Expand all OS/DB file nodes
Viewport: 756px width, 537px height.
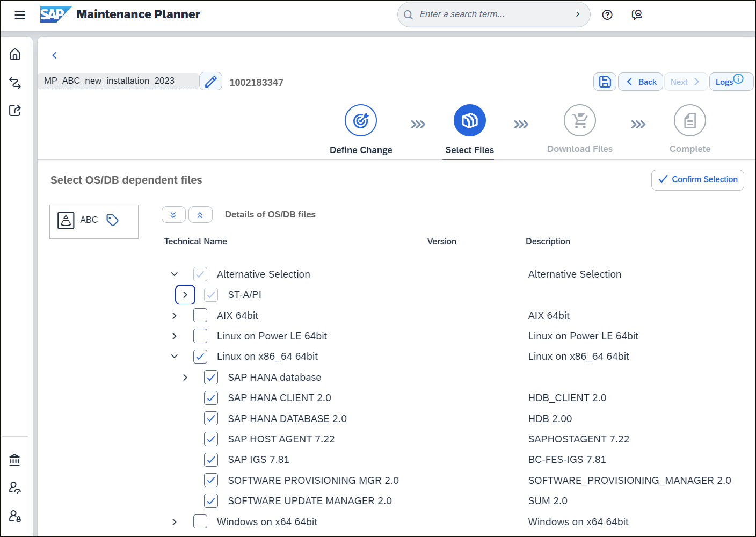click(x=173, y=215)
